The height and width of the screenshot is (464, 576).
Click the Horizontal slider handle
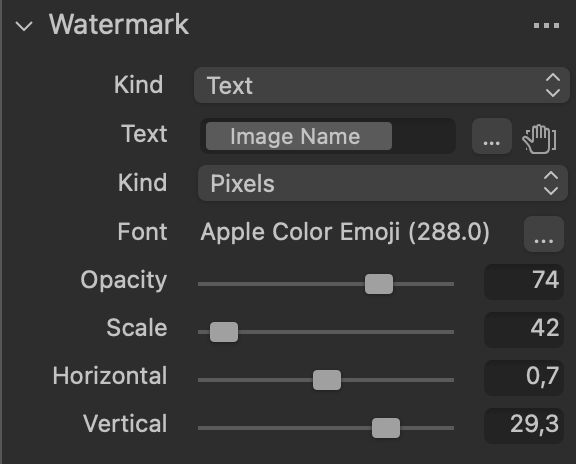pyautogui.click(x=327, y=380)
